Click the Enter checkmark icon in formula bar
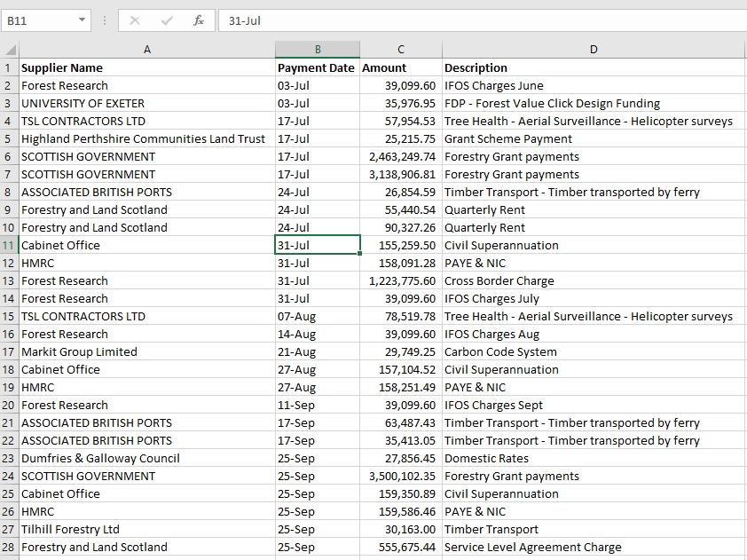747x560 pixels. pos(167,20)
